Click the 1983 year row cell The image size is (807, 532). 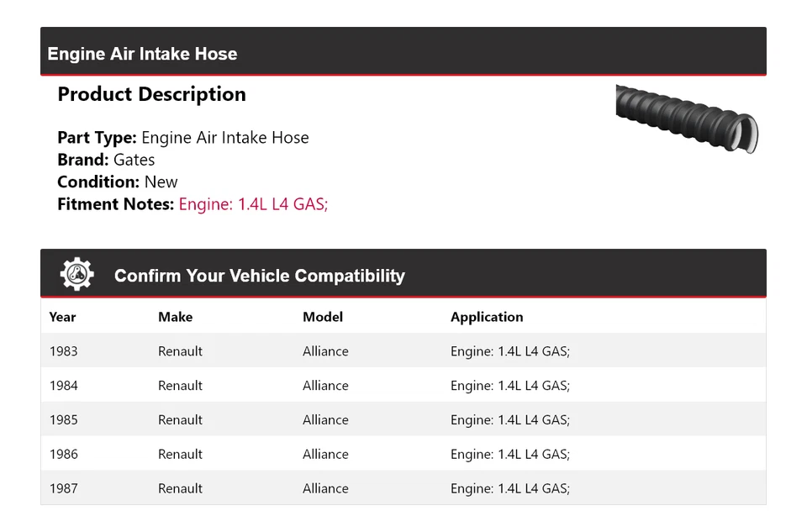(63, 351)
